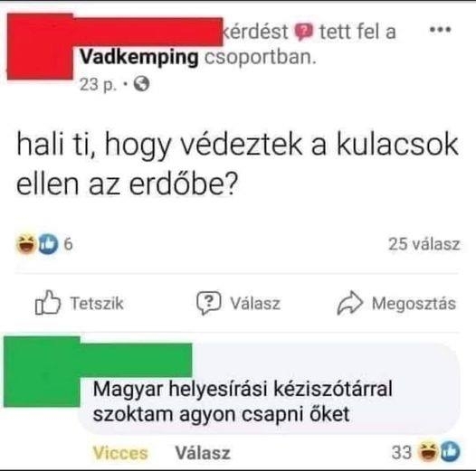
Task: Click the Megosztás share button label
Action: (414, 303)
